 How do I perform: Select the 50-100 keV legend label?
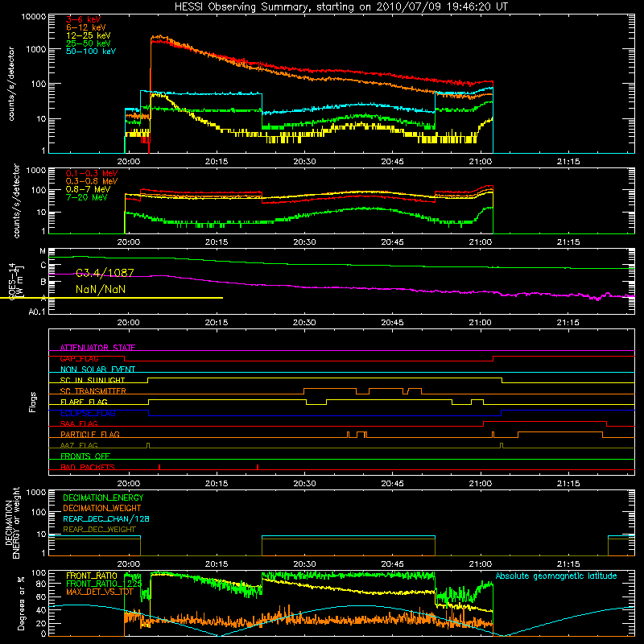[x=91, y=51]
